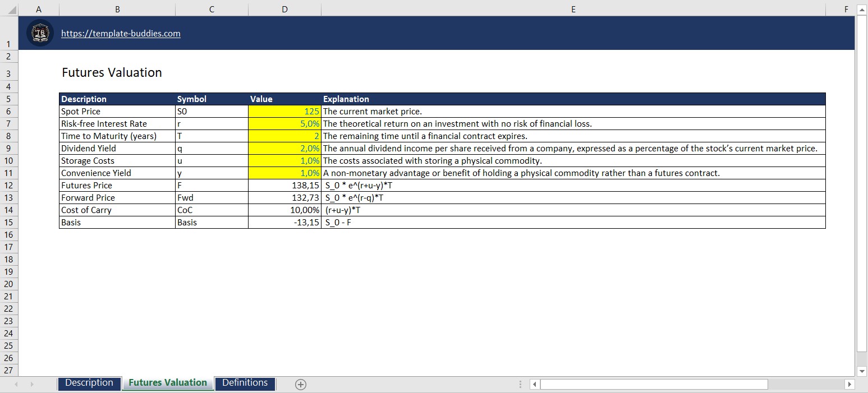
Task: Select the Risk-free Interest Rate value 5,0%
Action: pos(284,124)
